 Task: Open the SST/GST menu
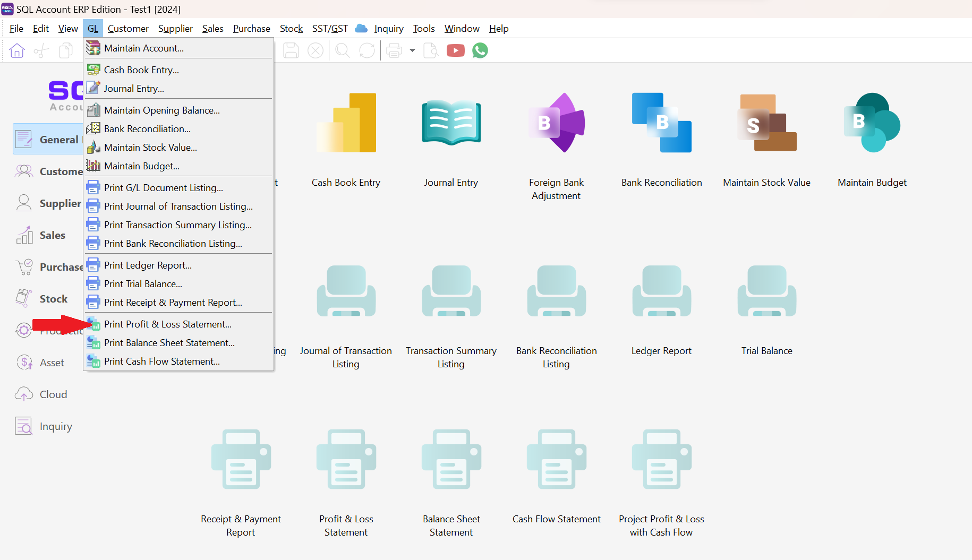click(330, 29)
